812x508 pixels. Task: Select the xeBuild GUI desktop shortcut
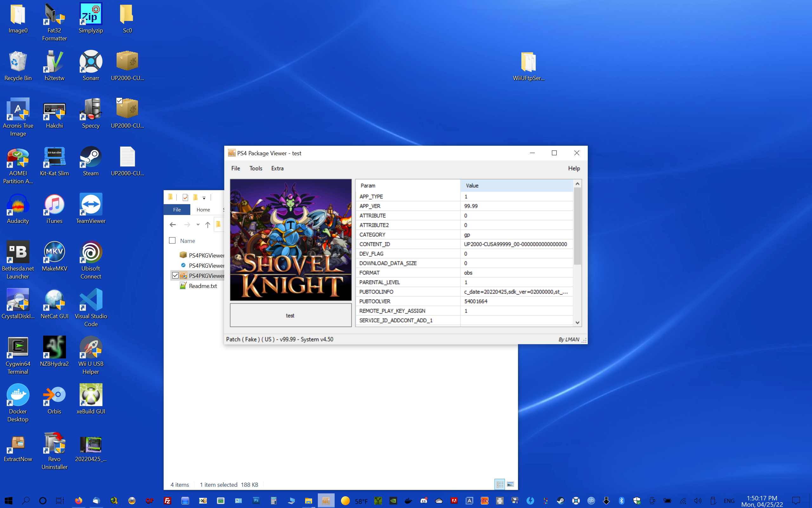point(91,399)
